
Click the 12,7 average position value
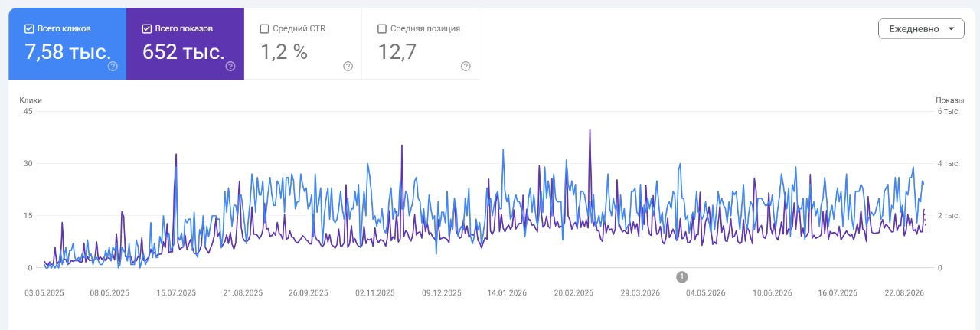point(399,52)
